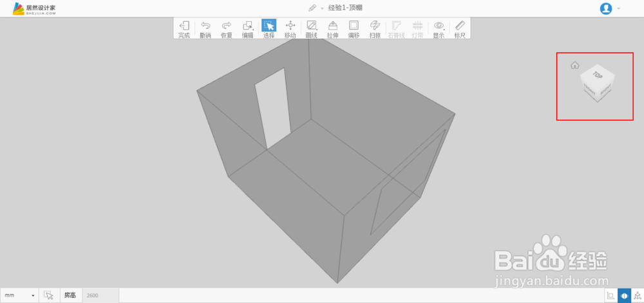Undo with the 撤销 icon

pyautogui.click(x=205, y=29)
